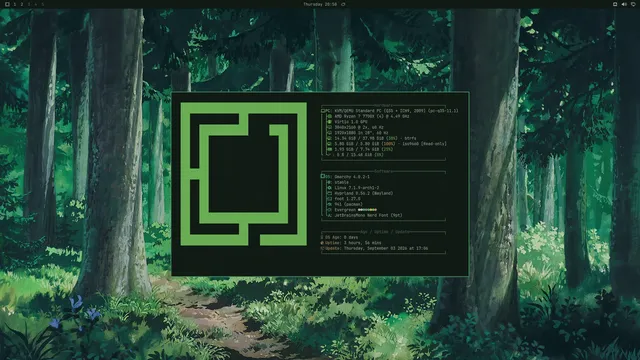Screen dimensions: 640x360
Task: Switch to workspace 2 in top bar
Action: [22, 4]
